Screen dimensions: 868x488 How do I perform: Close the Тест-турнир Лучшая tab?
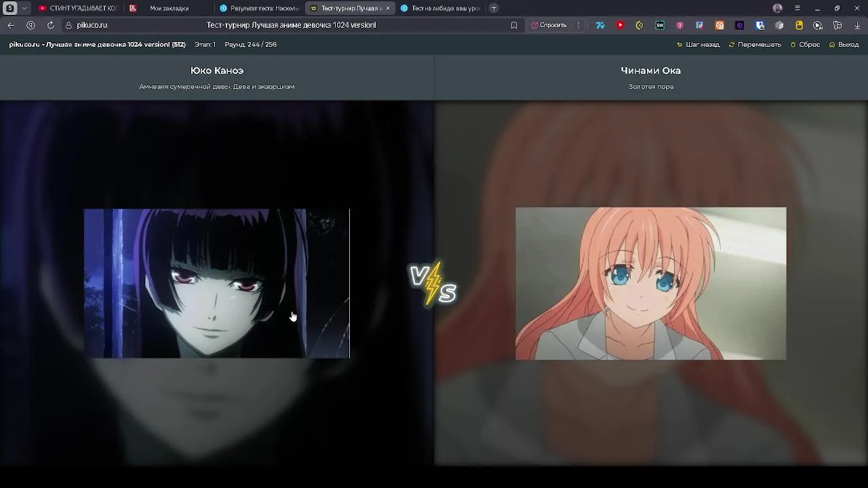(388, 8)
